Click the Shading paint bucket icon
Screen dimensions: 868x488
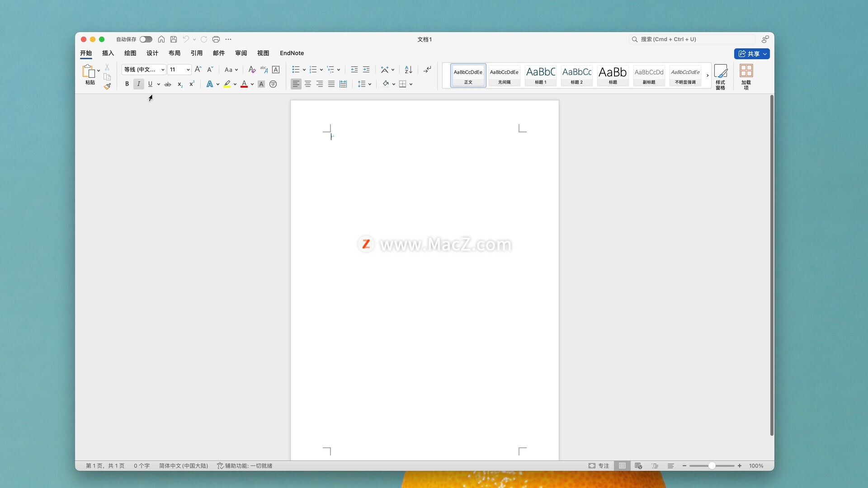point(386,84)
